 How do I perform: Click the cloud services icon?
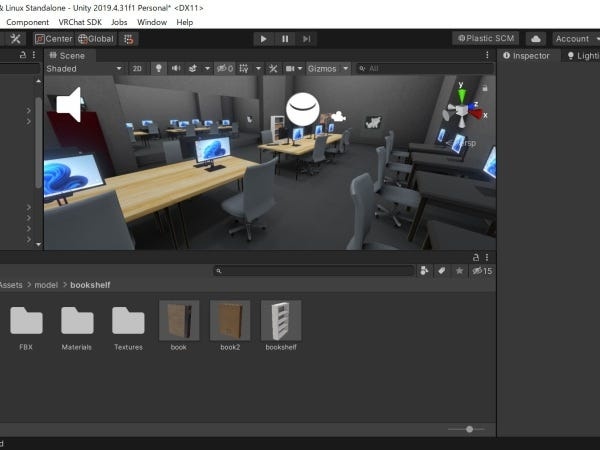[535, 39]
